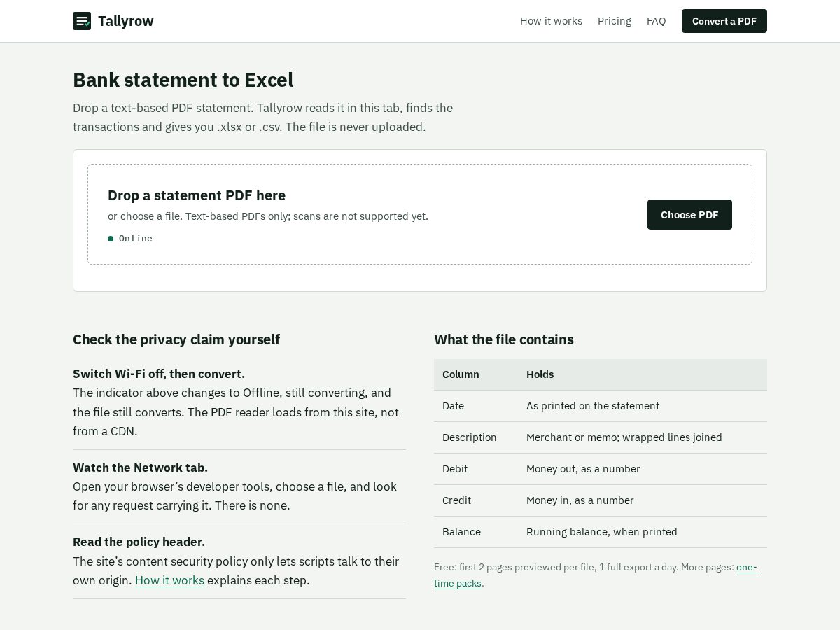Click the Choose PDF button

(x=689, y=214)
